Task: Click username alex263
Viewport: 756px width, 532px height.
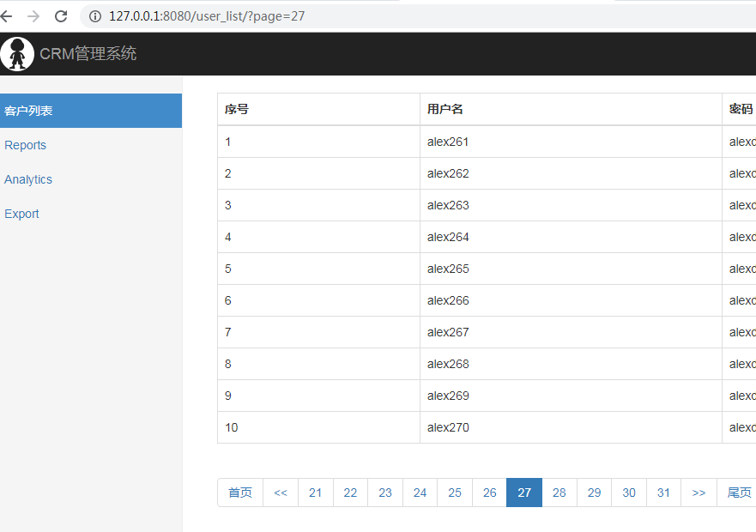Action: click(x=448, y=205)
